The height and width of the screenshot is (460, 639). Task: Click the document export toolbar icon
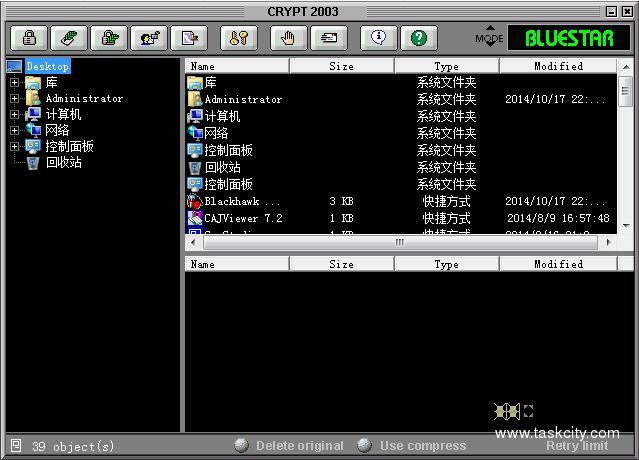[x=189, y=38]
